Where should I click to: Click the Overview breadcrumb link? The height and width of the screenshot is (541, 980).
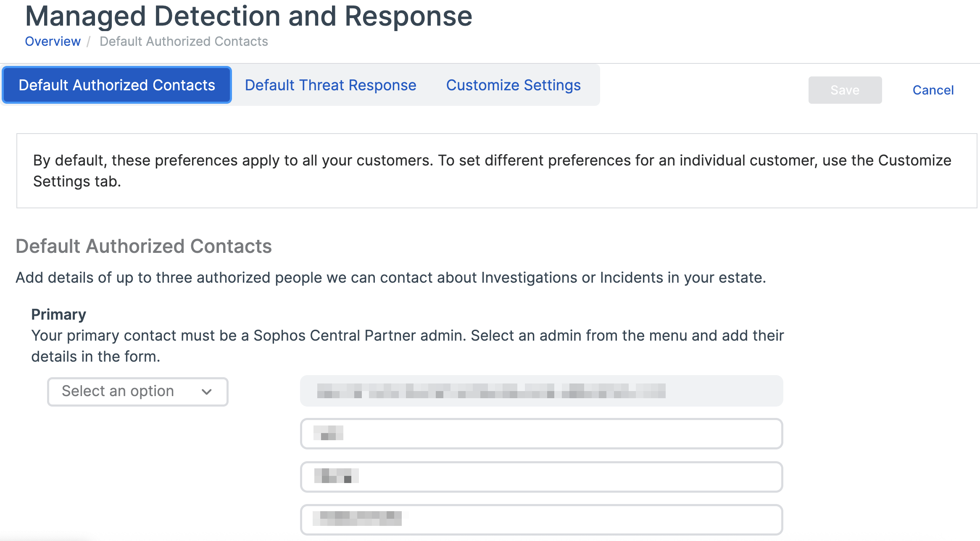[x=53, y=42]
